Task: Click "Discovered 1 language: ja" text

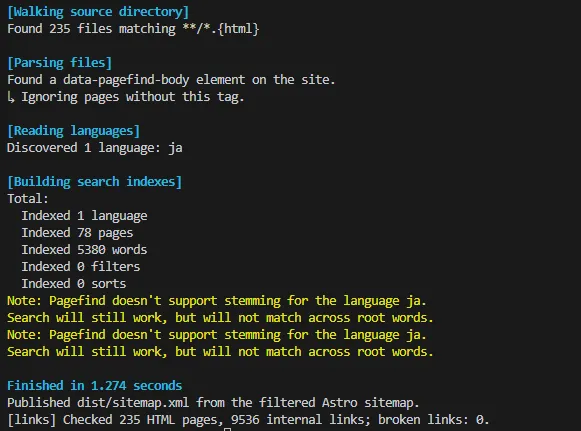Action: pyautogui.click(x=94, y=148)
